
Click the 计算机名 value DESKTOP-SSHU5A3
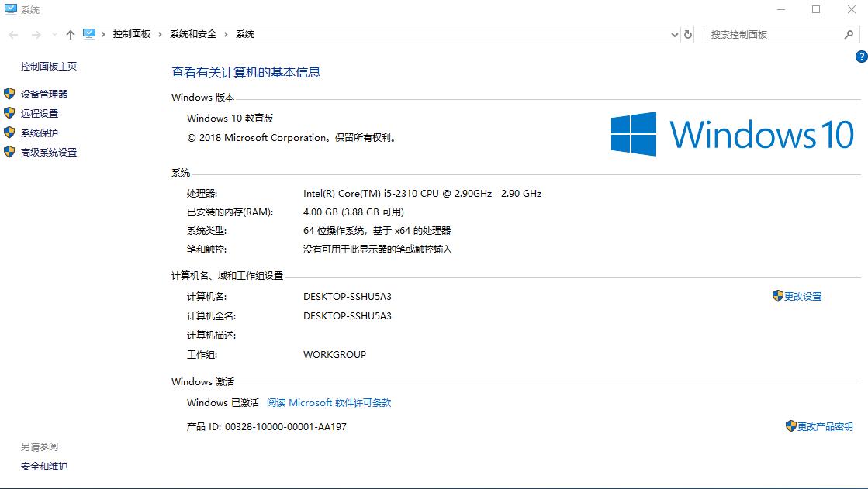tap(347, 297)
